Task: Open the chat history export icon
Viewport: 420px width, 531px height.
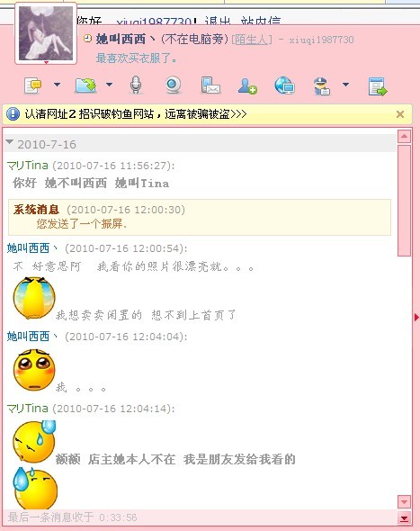Action: (x=378, y=86)
